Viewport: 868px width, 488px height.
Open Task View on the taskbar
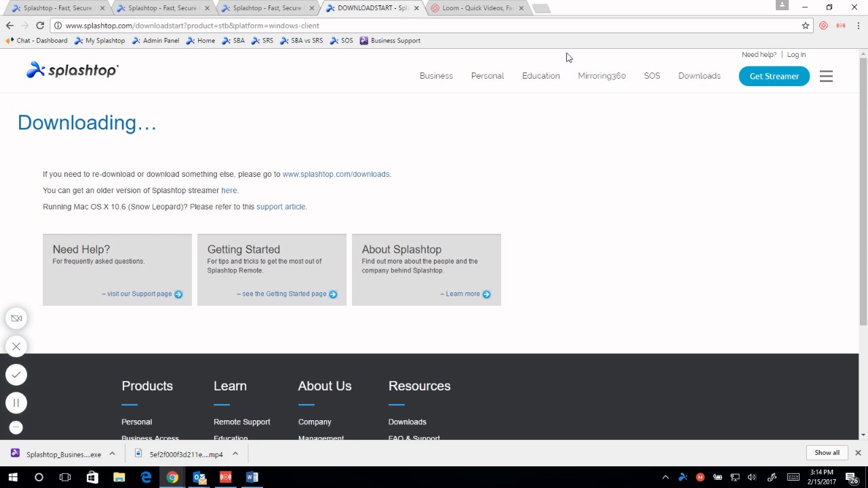click(x=65, y=477)
